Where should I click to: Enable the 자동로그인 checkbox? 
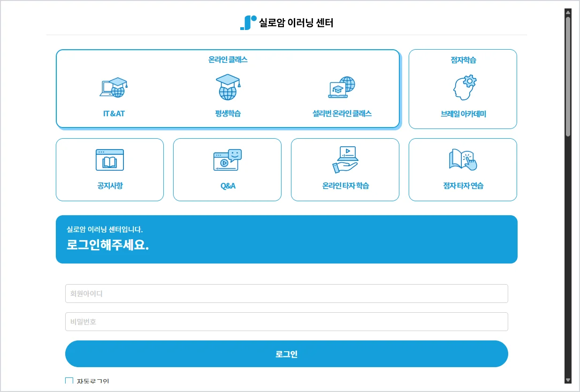(69, 381)
